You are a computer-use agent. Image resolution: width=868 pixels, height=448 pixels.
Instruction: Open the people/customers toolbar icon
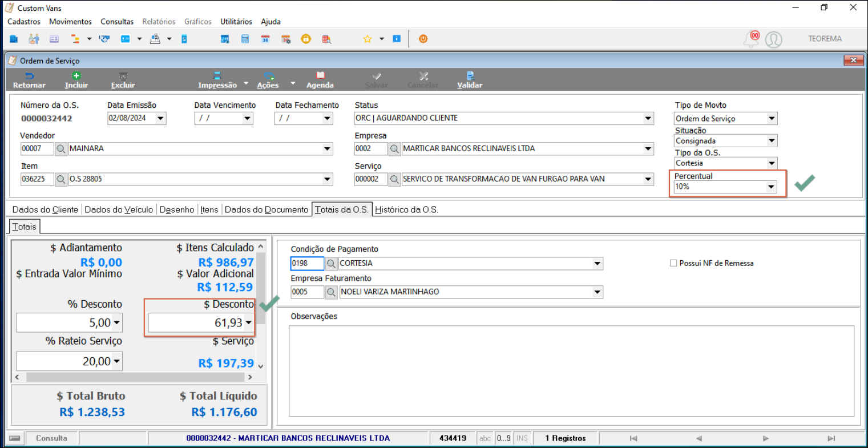click(x=34, y=39)
